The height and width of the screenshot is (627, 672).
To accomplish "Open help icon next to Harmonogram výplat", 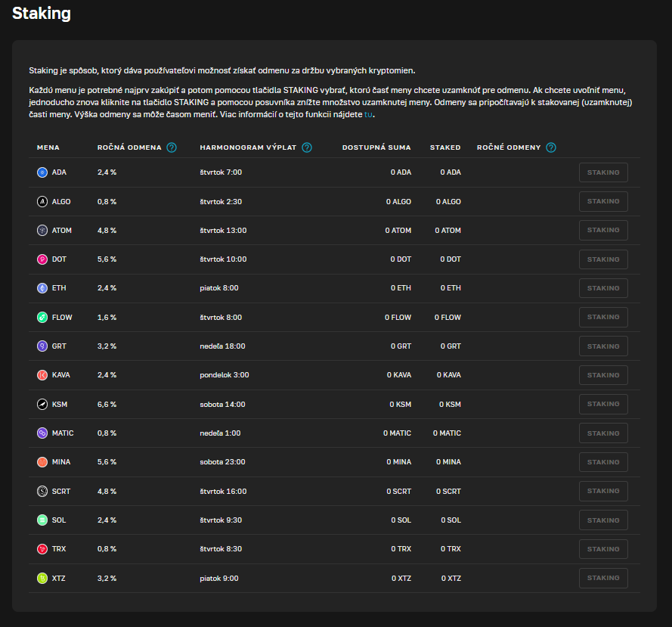I will click(x=306, y=147).
